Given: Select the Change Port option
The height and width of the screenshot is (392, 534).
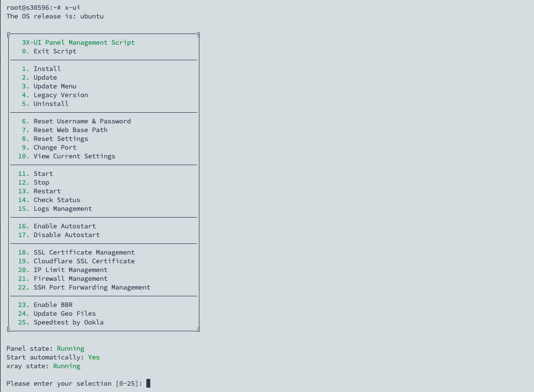Looking at the screenshot, I should (54, 148).
